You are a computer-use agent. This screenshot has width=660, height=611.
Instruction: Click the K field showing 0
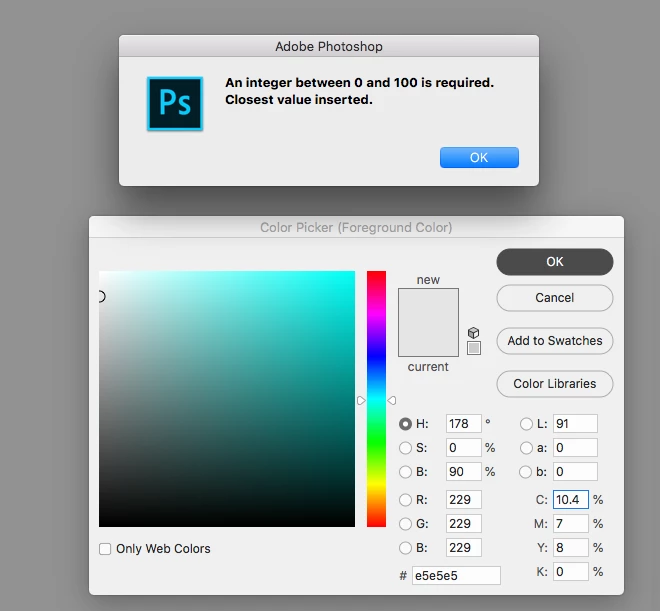[571, 572]
